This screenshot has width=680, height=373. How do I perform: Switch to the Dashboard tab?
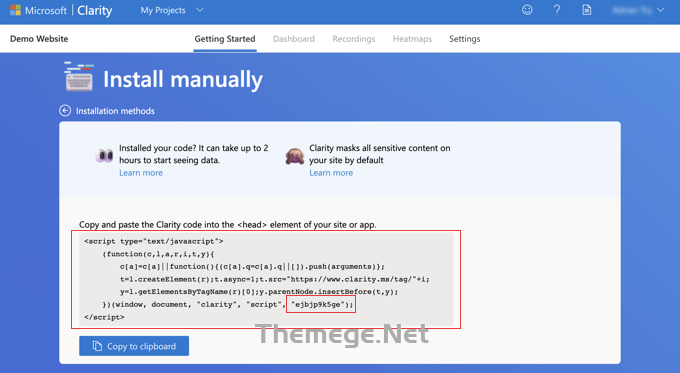click(294, 39)
